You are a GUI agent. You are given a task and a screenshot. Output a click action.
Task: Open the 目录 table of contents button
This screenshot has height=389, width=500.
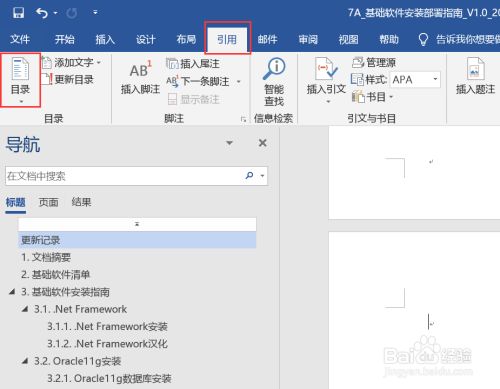[21, 80]
